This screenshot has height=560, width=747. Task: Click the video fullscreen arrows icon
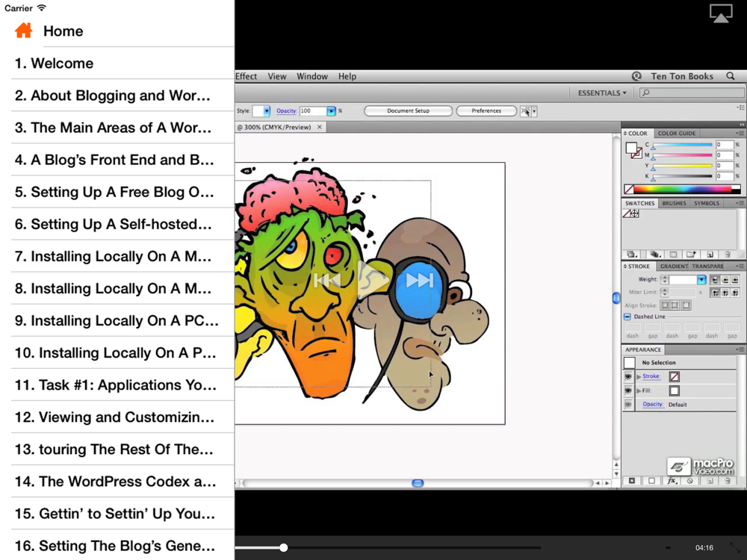[x=735, y=547]
